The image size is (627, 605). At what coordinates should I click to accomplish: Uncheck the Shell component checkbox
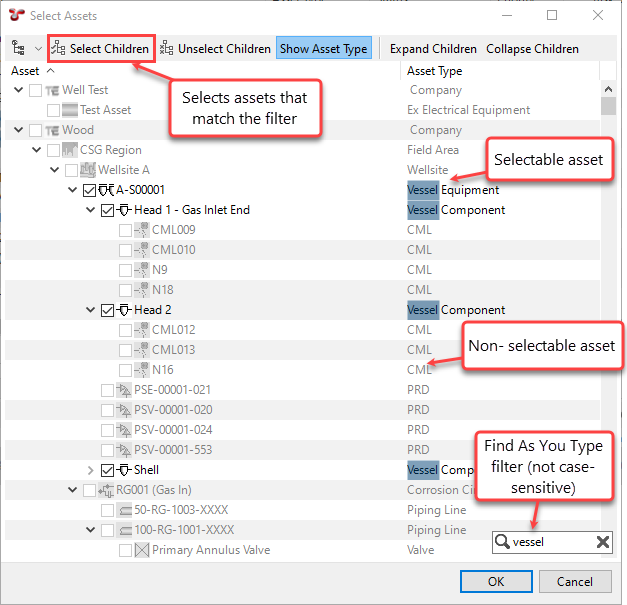click(x=108, y=470)
